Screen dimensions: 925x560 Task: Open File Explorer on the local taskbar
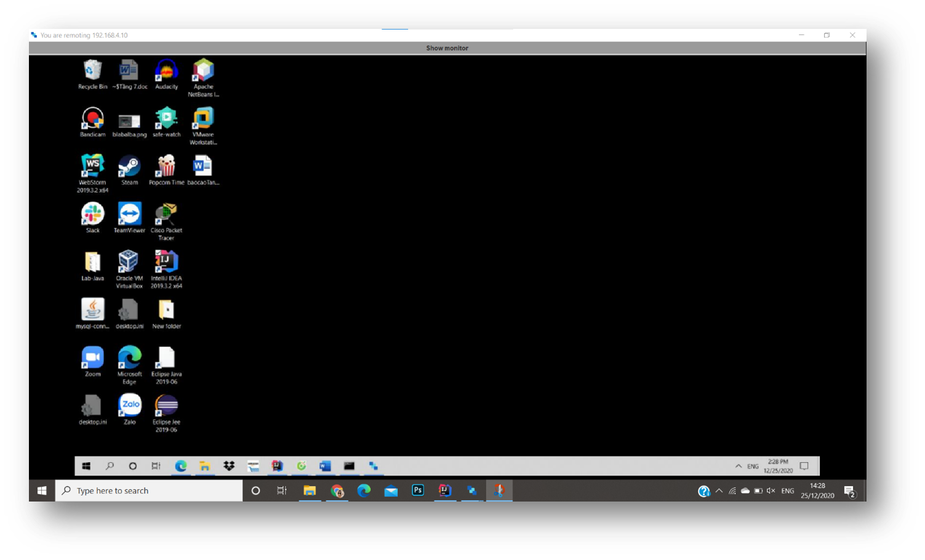pos(310,490)
